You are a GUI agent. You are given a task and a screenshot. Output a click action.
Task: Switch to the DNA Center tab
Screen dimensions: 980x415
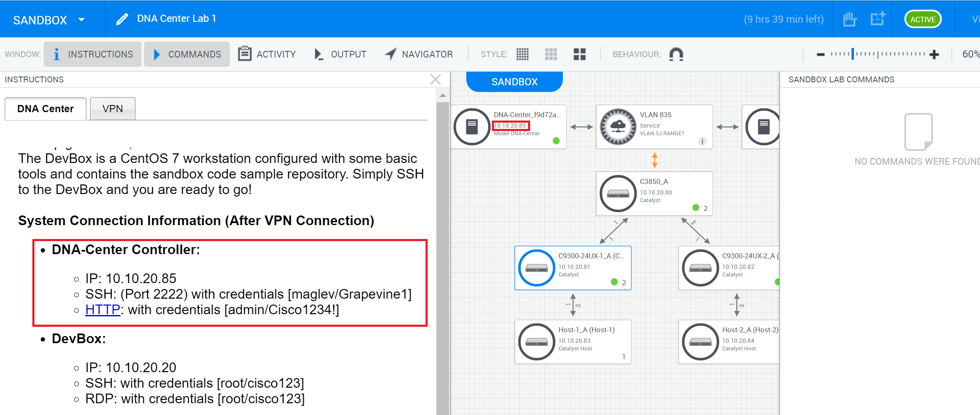(x=45, y=109)
